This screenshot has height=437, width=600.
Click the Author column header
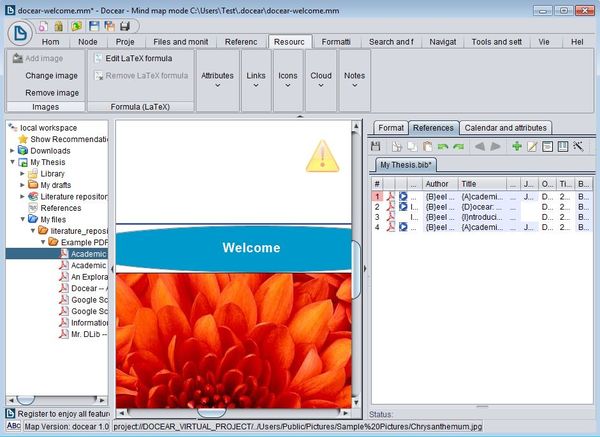point(440,184)
